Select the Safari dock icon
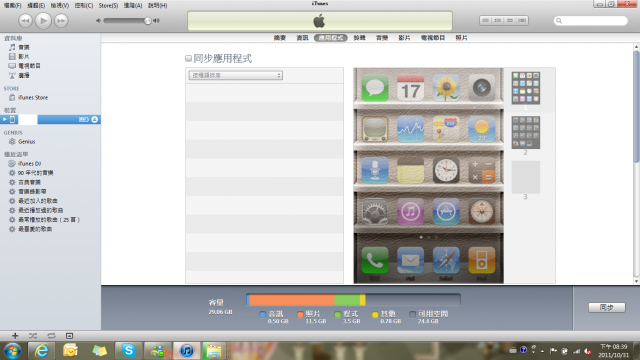The height and width of the screenshot is (360, 640). [446, 260]
